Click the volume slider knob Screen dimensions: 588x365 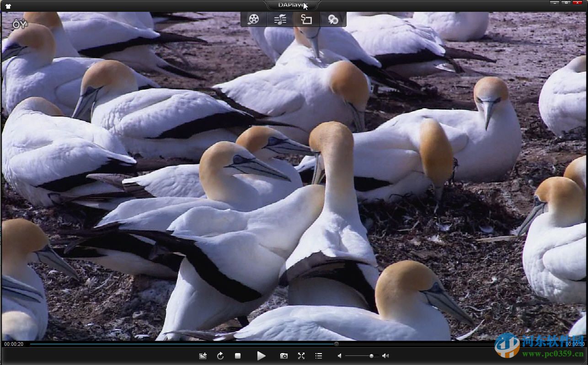pyautogui.click(x=371, y=356)
